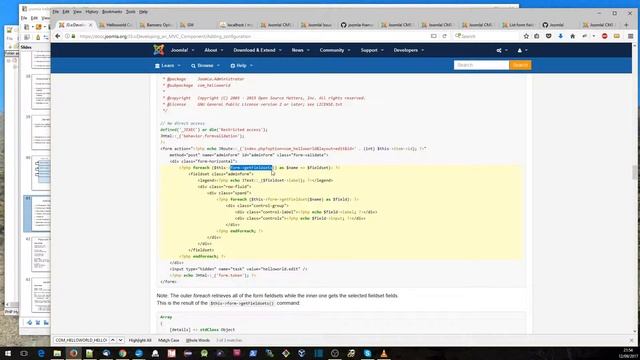
Task: Open Task View on taskbar
Action: (24, 353)
